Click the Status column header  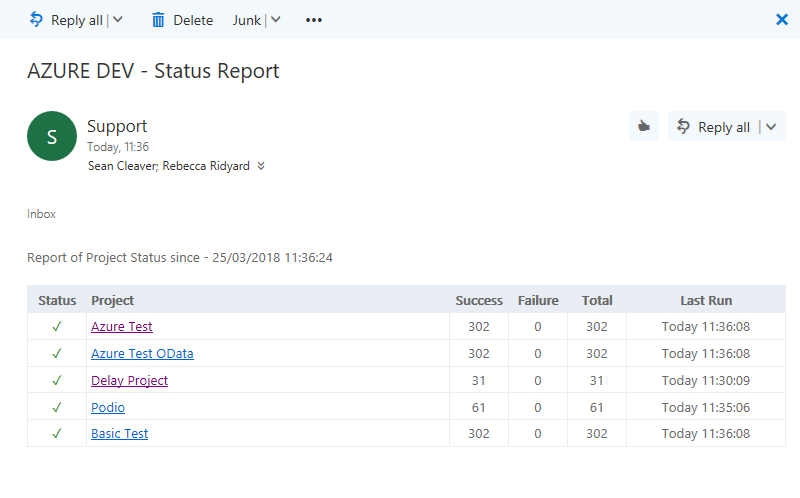pos(57,301)
